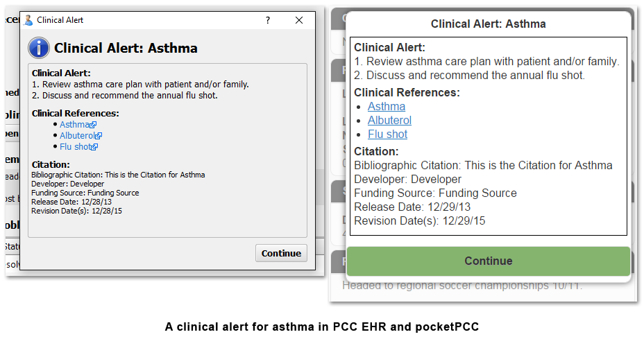Tap the green Continue button in pocketPCC
The height and width of the screenshot is (348, 644).
point(489,261)
